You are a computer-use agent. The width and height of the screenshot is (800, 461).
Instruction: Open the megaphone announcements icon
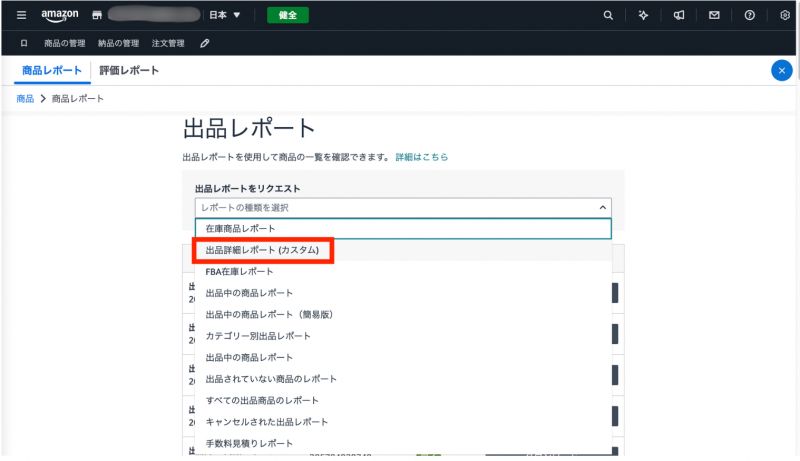pos(679,15)
